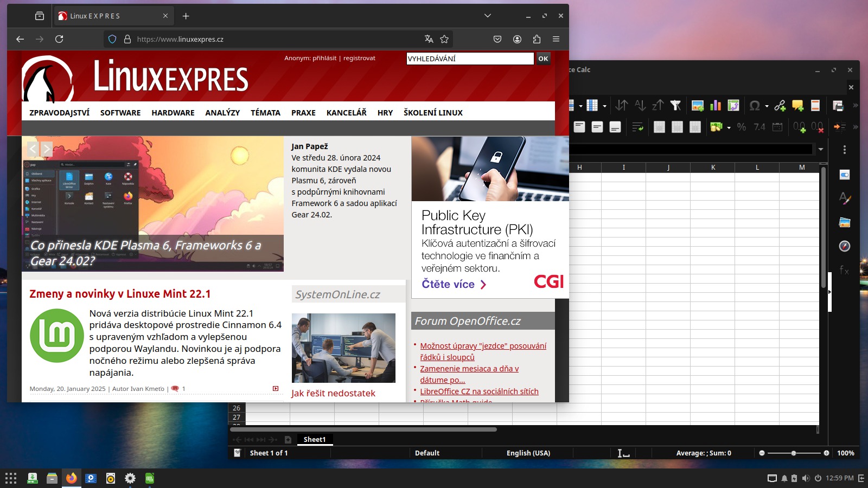Click zoom slider handle in Calc status bar

pos(794,453)
